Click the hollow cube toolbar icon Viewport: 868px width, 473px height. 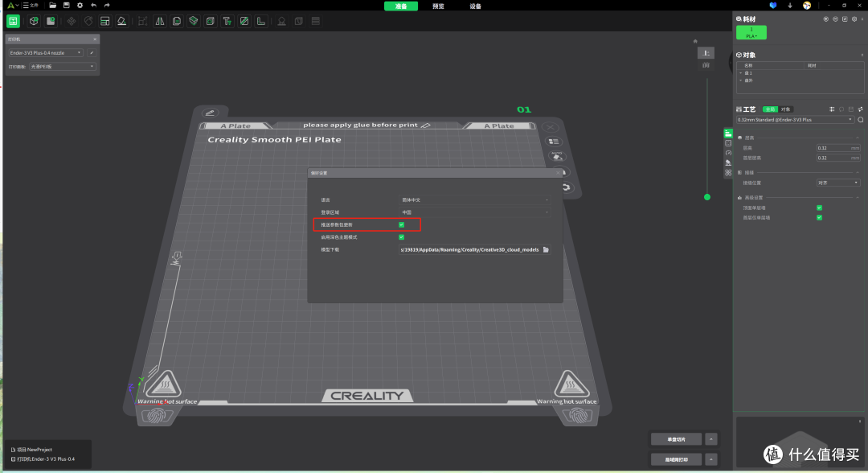pyautogui.click(x=211, y=21)
